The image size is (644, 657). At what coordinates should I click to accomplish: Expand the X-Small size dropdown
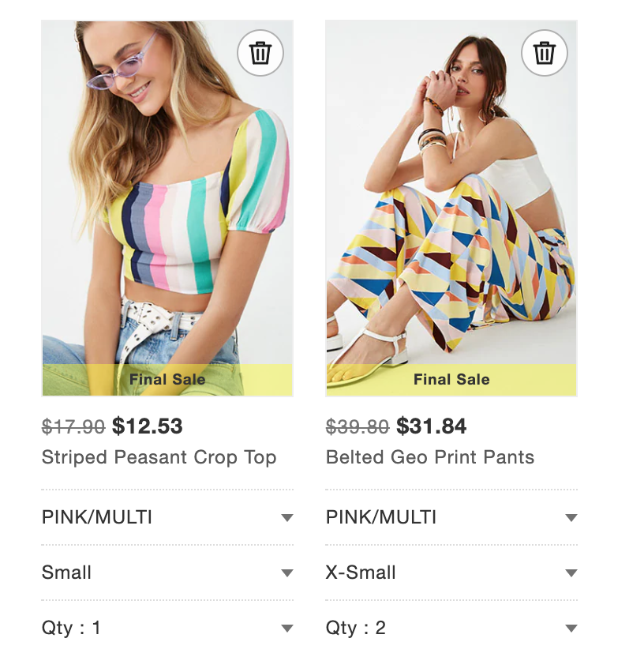pyautogui.click(x=451, y=573)
